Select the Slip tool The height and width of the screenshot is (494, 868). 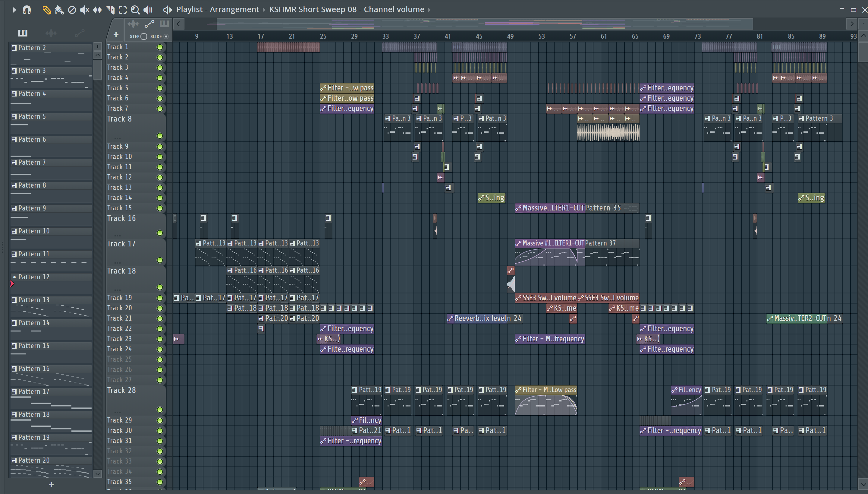click(97, 10)
